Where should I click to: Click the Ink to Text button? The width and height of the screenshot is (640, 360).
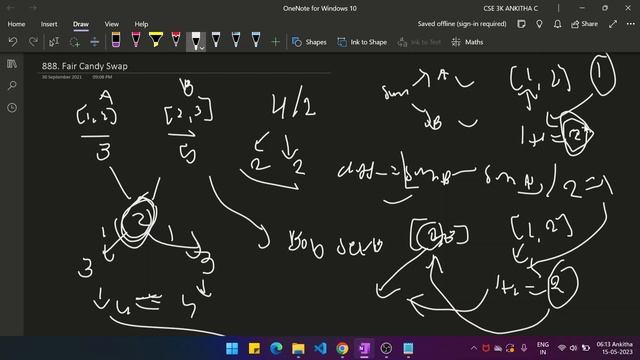(x=419, y=42)
